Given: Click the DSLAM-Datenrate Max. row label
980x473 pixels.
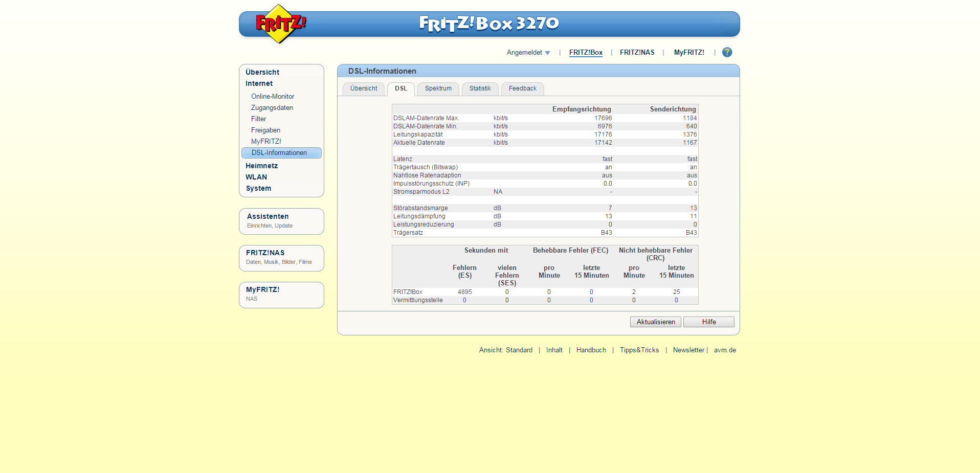Looking at the screenshot, I should (x=426, y=118).
